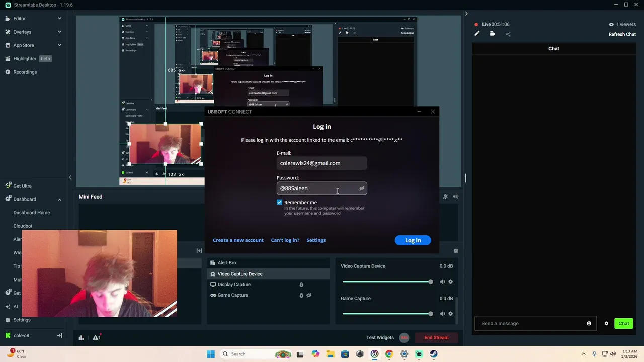
Task: Click End Stream button
Action: [436, 338]
